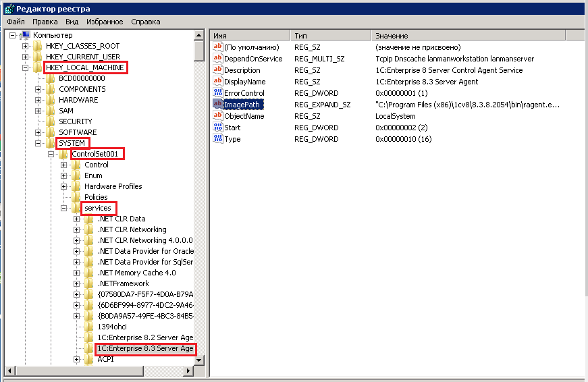The image size is (588, 382).
Task: Click the Start DWORD value icon
Action: pos(217,128)
